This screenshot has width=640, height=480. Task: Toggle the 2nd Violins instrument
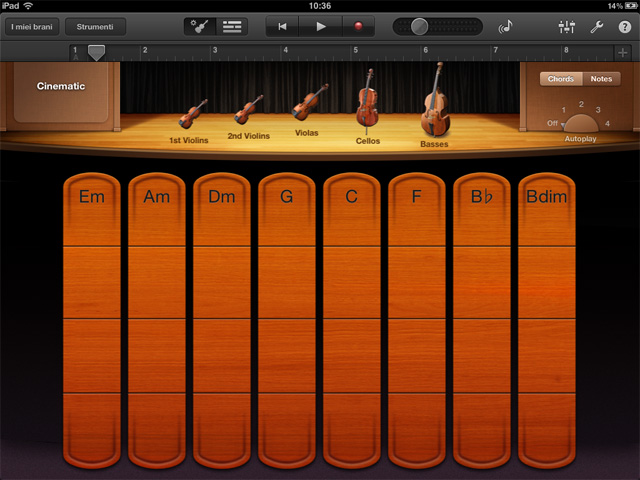point(248,118)
